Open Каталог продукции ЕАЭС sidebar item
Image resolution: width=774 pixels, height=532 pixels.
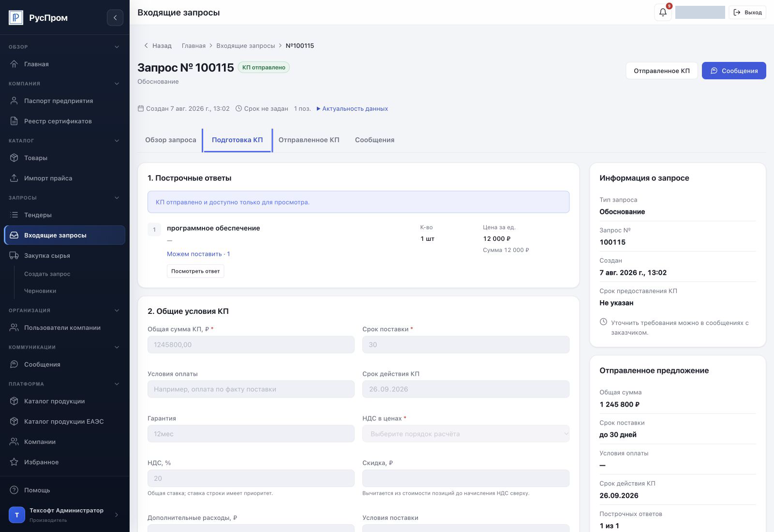64,421
